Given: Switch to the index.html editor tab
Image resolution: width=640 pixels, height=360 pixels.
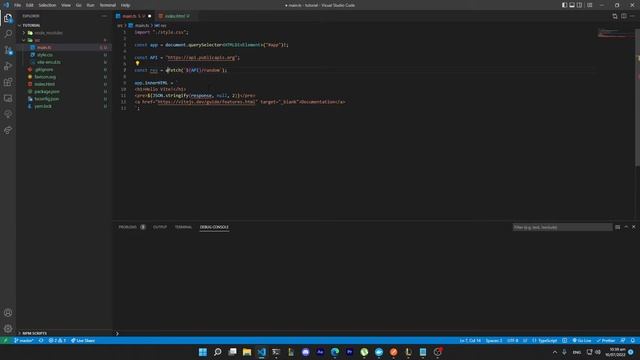Looking at the screenshot, I should 175,16.
